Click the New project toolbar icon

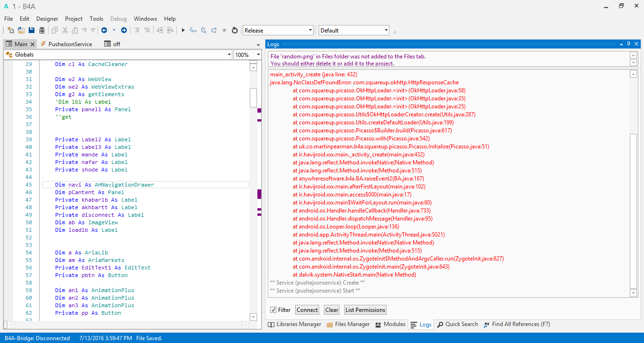(x=11, y=30)
